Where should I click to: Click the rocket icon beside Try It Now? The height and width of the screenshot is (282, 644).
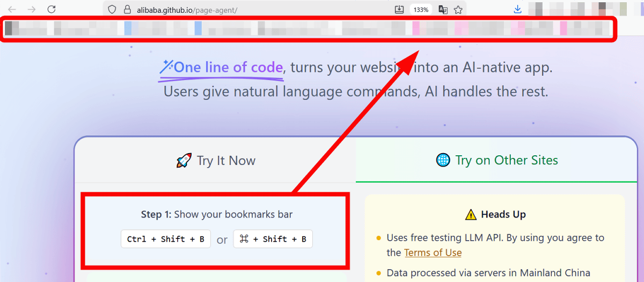click(184, 161)
